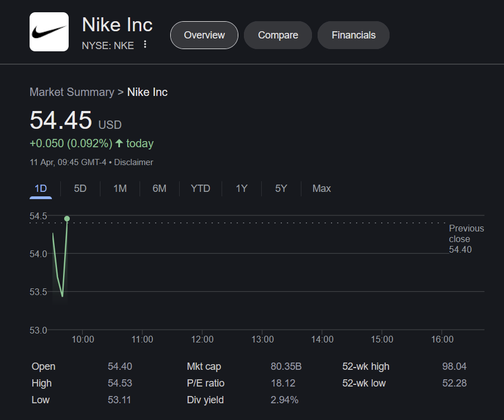Show the YTD chart range
Screen dimensions: 504x420
200,189
